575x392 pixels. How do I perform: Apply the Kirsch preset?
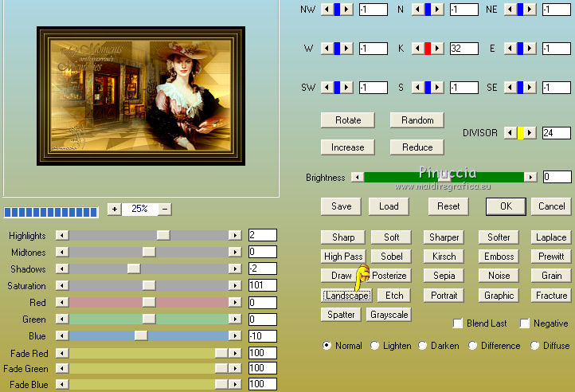click(444, 257)
